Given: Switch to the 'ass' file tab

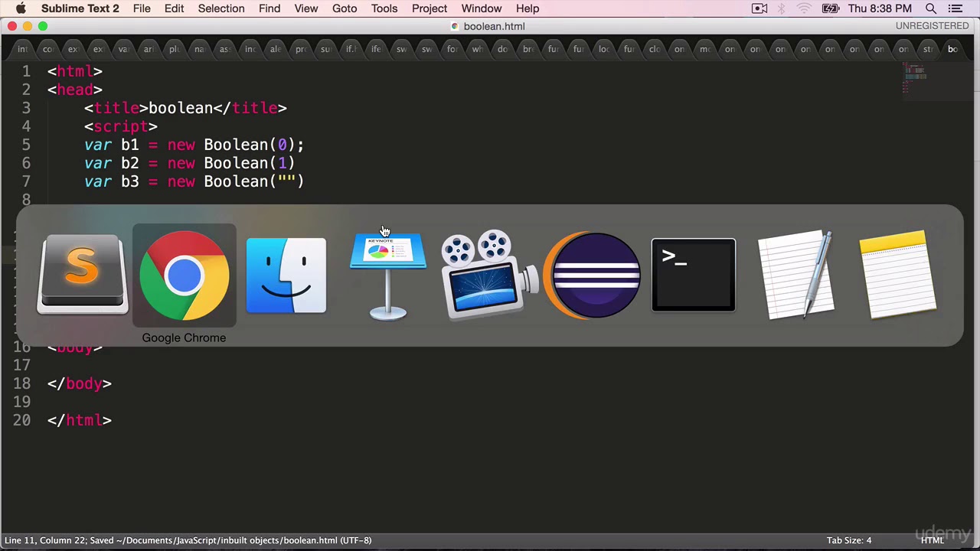Looking at the screenshot, I should [224, 49].
